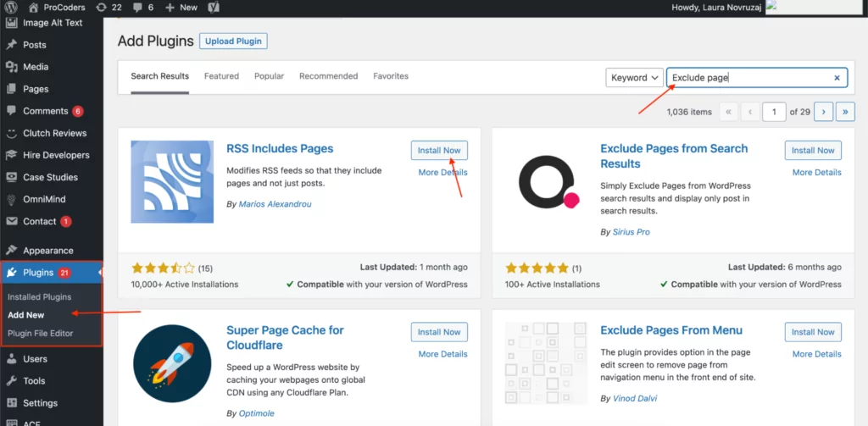This screenshot has width=868, height=426.
Task: Click the OmniMind sidebar icon
Action: [12, 200]
